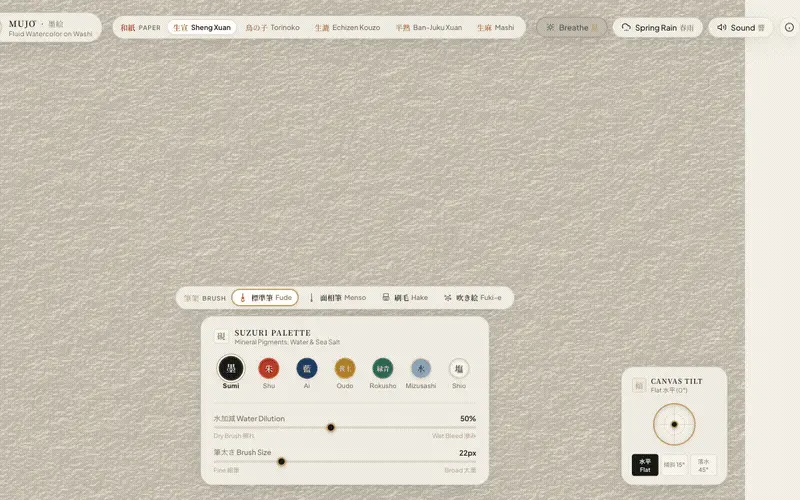The width and height of the screenshot is (800, 500).
Task: Toggle the Sound button
Action: coord(741,28)
